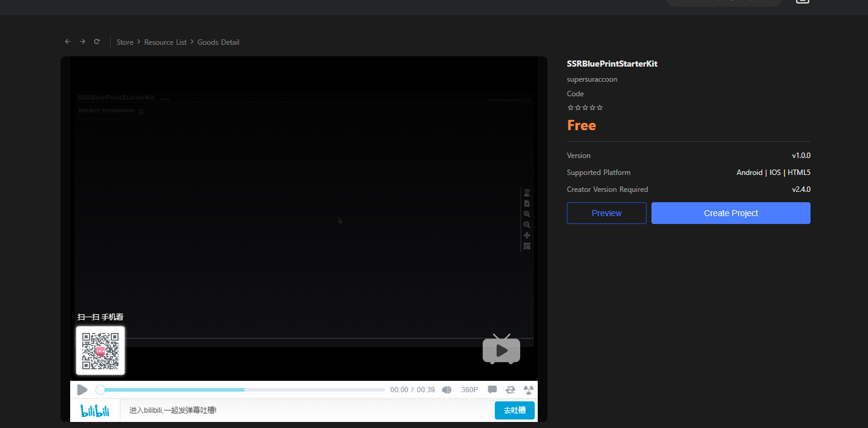Open the bilibili logo link
This screenshot has height=428, width=868.
click(95, 410)
